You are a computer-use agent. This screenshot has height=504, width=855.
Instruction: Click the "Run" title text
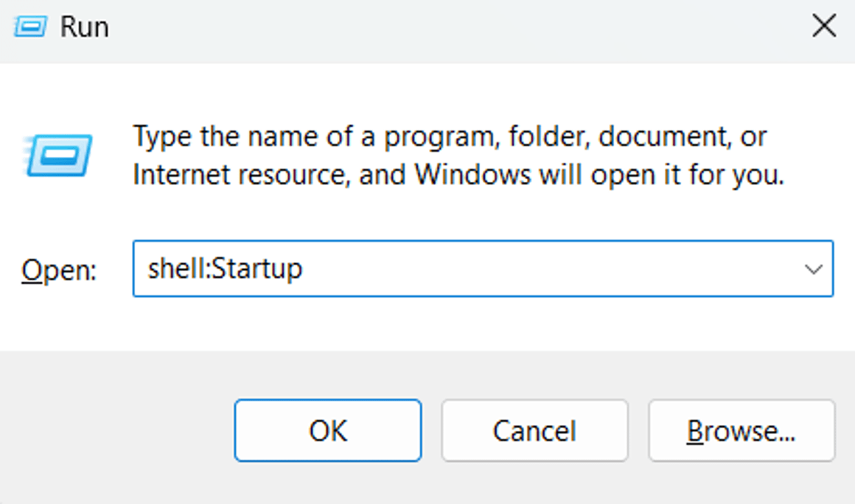point(84,27)
